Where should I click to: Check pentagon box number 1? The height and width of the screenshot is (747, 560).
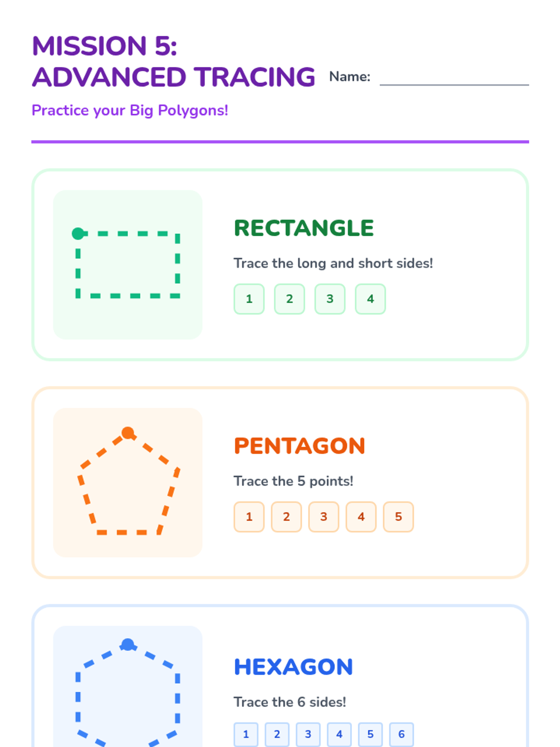click(249, 517)
